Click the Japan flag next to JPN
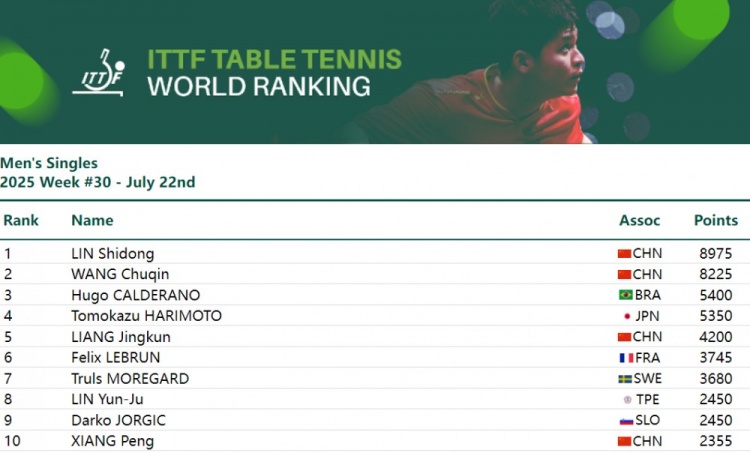 627,316
